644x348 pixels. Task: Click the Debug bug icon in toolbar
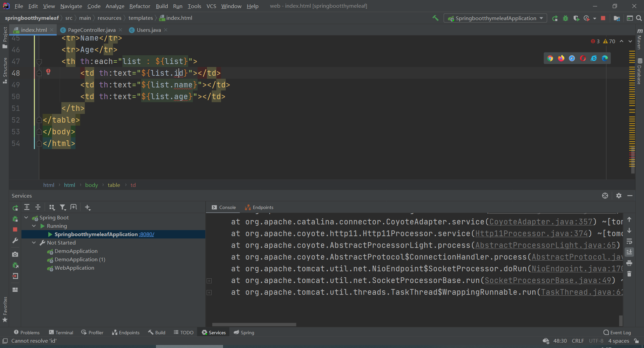click(x=566, y=18)
